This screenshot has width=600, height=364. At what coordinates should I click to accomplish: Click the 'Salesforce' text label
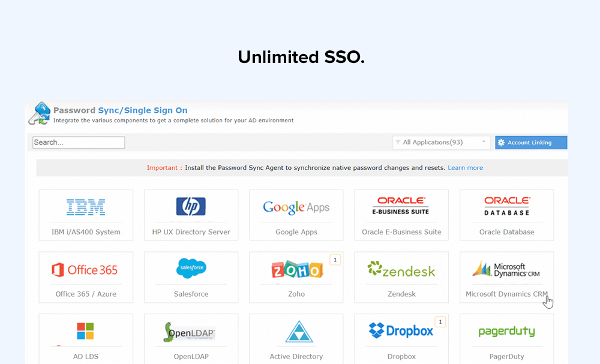point(191,294)
